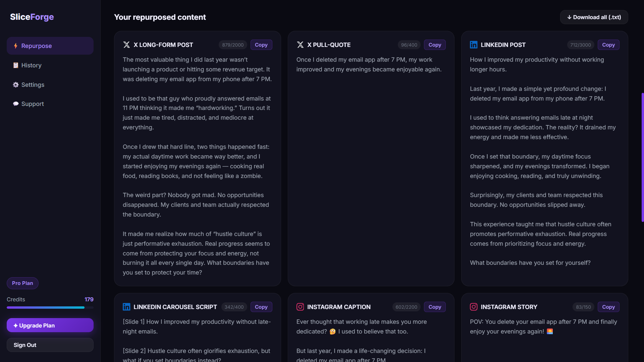This screenshot has width=644, height=362.
Task: Click the LinkedIn icon on Carousel Script card
Action: 126,307
